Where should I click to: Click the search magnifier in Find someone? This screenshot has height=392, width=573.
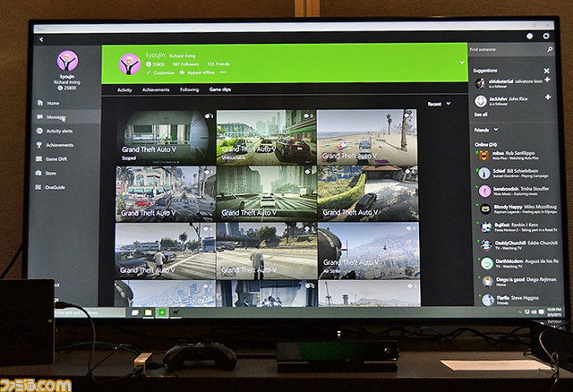coord(549,49)
